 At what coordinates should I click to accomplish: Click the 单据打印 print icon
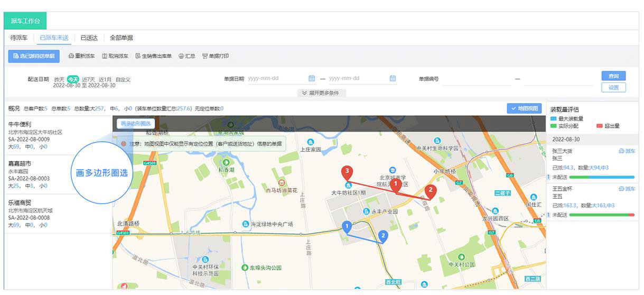205,56
